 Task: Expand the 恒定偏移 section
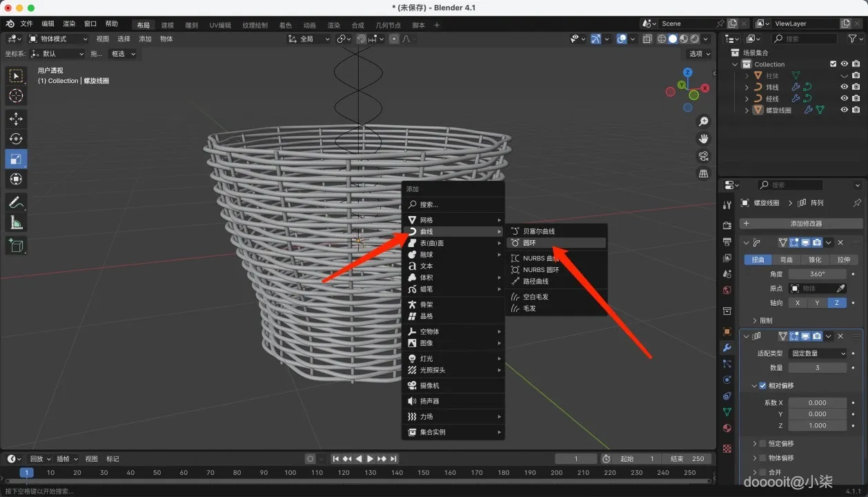point(754,444)
